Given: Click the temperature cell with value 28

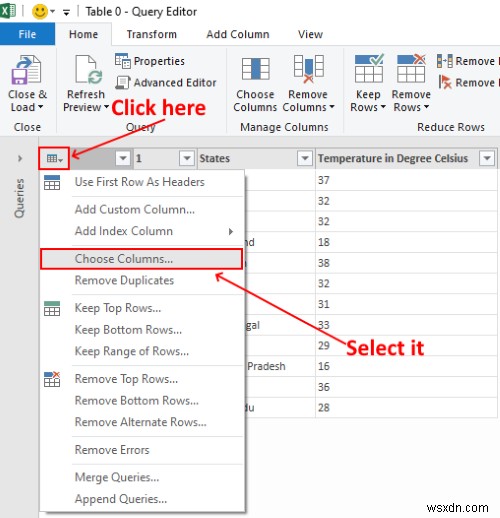Looking at the screenshot, I should point(406,408).
